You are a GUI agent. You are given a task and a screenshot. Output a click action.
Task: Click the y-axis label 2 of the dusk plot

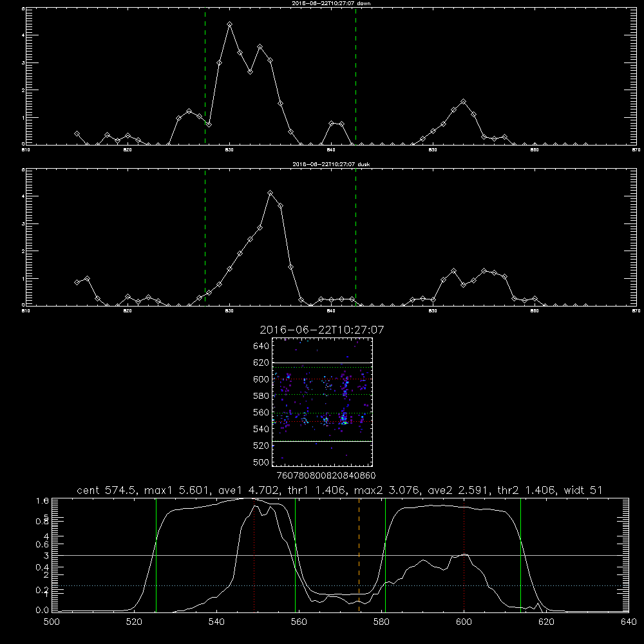coord(23,251)
